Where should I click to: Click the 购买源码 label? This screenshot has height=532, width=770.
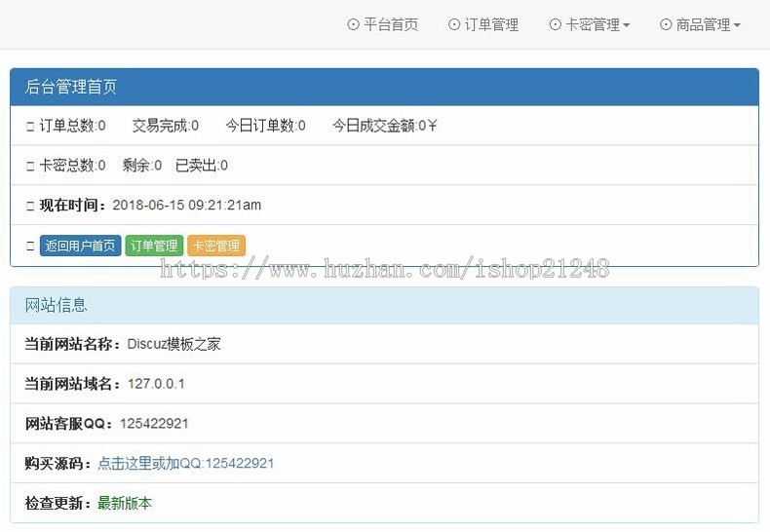(58, 463)
